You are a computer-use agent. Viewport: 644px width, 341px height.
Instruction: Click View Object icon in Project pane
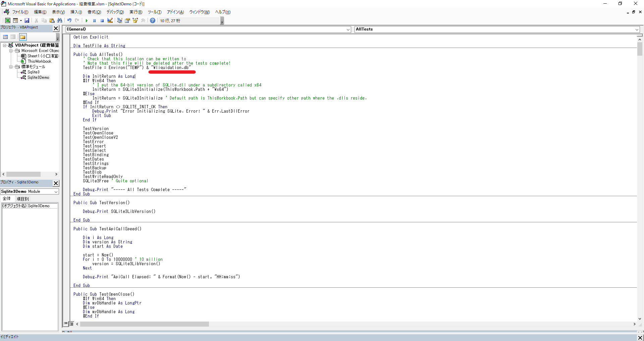[13, 37]
